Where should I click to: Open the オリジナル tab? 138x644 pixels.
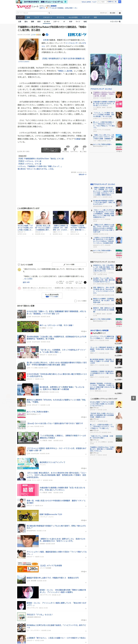tap(60, 17)
